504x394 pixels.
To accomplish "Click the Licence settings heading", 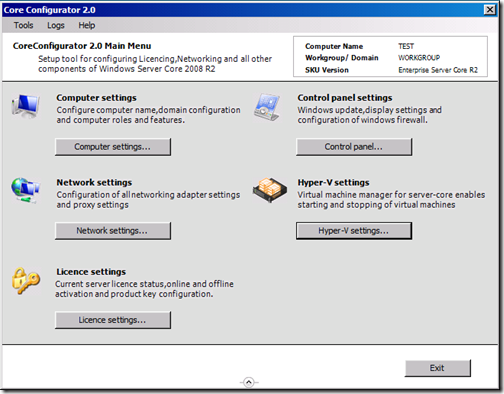I will [91, 272].
